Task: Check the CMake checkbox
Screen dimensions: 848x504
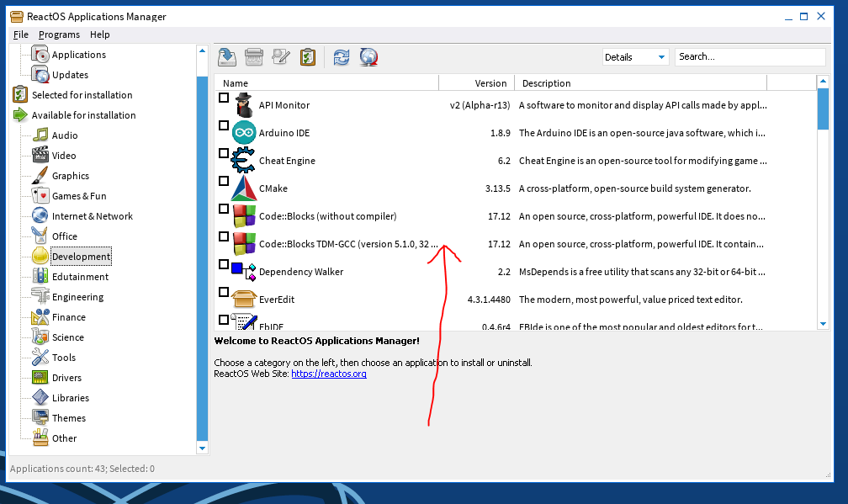Action: click(224, 181)
